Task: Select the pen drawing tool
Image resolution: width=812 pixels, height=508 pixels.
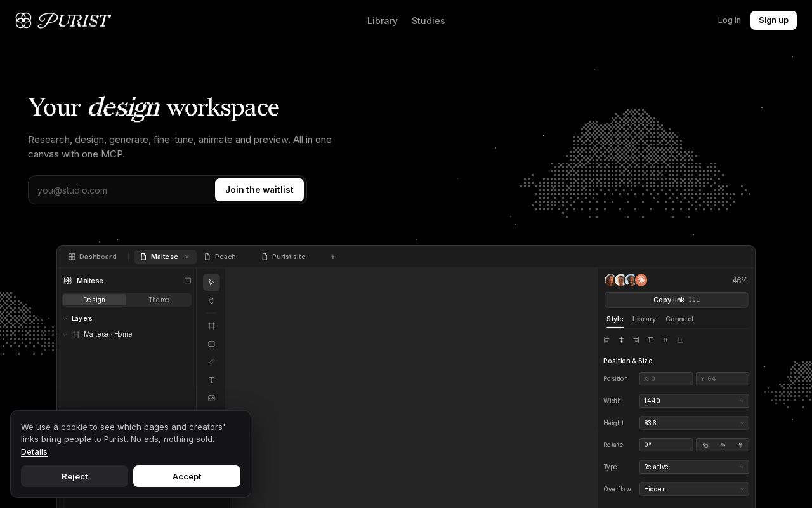Action: tap(211, 362)
